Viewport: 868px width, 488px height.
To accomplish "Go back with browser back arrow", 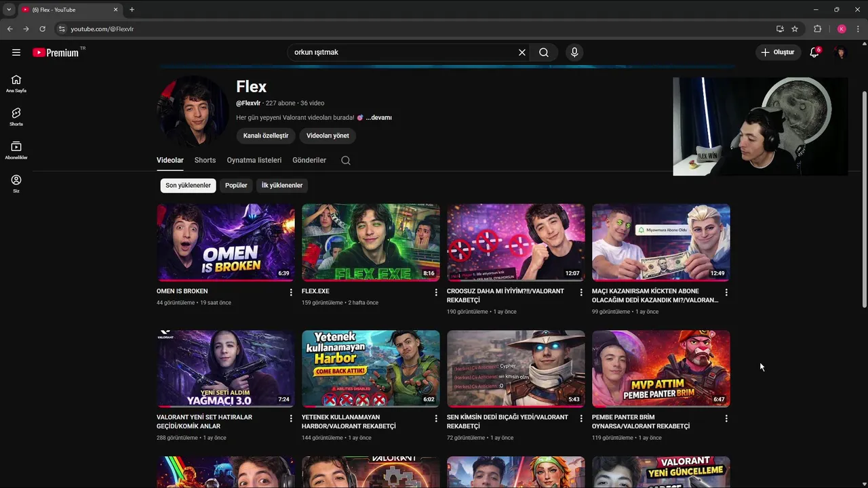I will pyautogui.click(x=9, y=29).
